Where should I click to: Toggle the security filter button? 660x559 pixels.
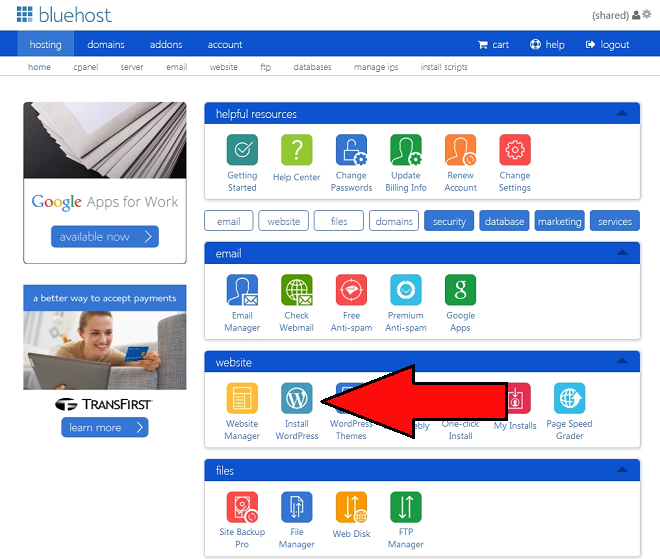pyautogui.click(x=449, y=221)
